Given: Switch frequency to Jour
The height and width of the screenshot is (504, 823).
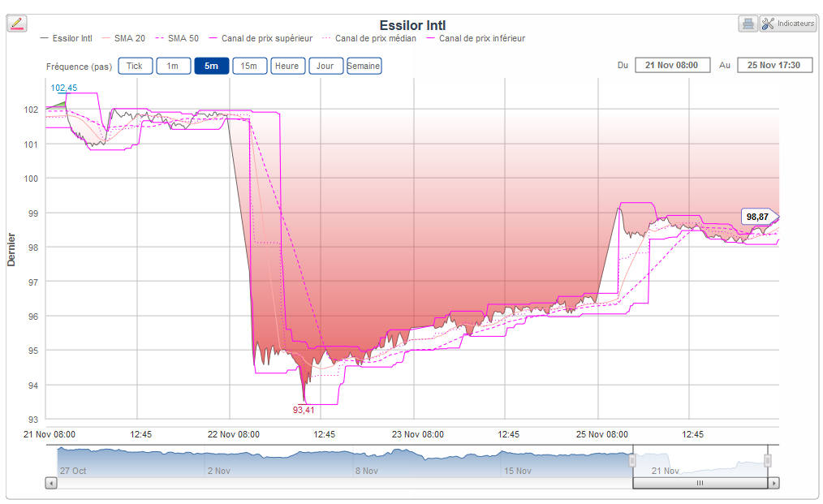Looking at the screenshot, I should click(325, 67).
